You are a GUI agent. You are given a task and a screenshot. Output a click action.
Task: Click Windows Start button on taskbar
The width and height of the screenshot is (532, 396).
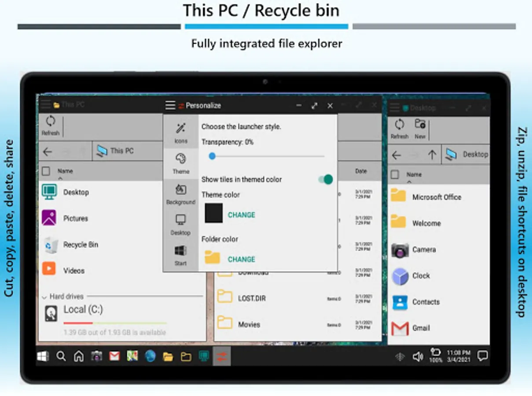tap(43, 356)
